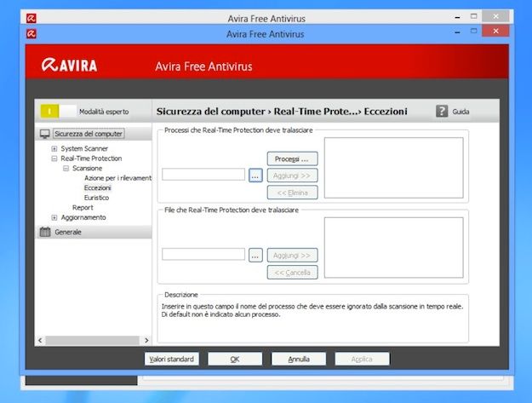The height and width of the screenshot is (403, 532).
Task: Click the Annulla button
Action: [x=299, y=359]
